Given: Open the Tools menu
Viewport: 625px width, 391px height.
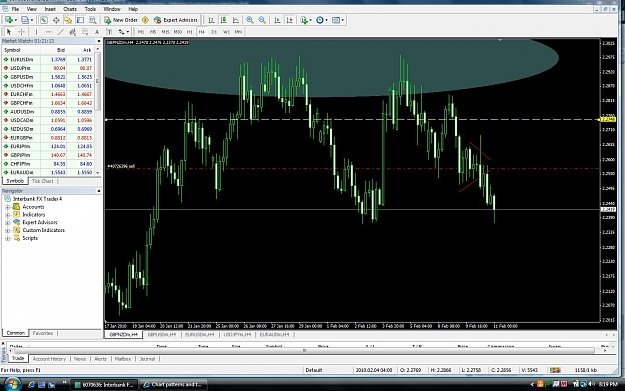Looking at the screenshot, I should (x=90, y=9).
